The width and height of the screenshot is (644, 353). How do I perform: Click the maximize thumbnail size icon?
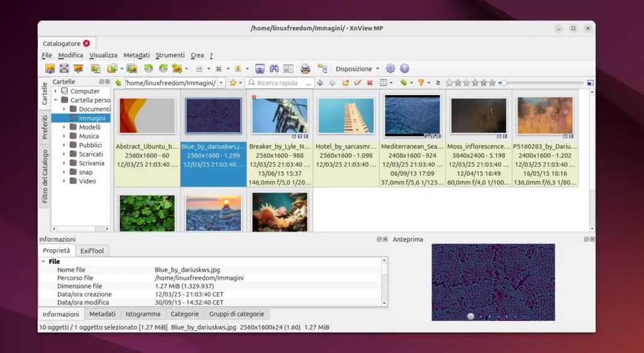590,83
